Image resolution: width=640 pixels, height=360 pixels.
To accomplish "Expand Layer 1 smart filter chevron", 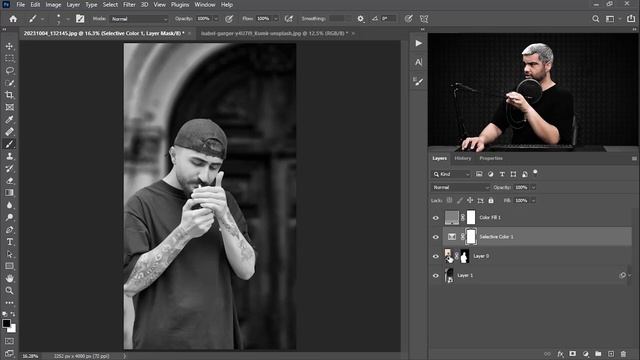I will [630, 276].
